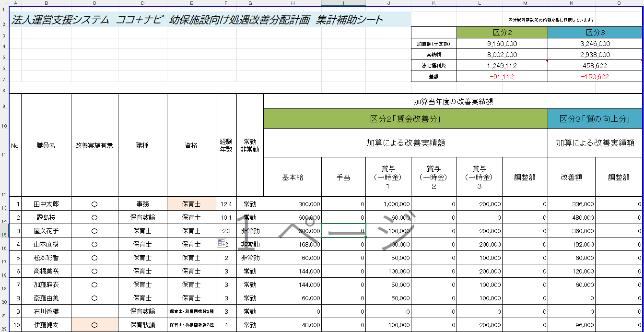Click the value 1,249,112
Image resolution: width=644 pixels, height=332 pixels.
(x=502, y=66)
